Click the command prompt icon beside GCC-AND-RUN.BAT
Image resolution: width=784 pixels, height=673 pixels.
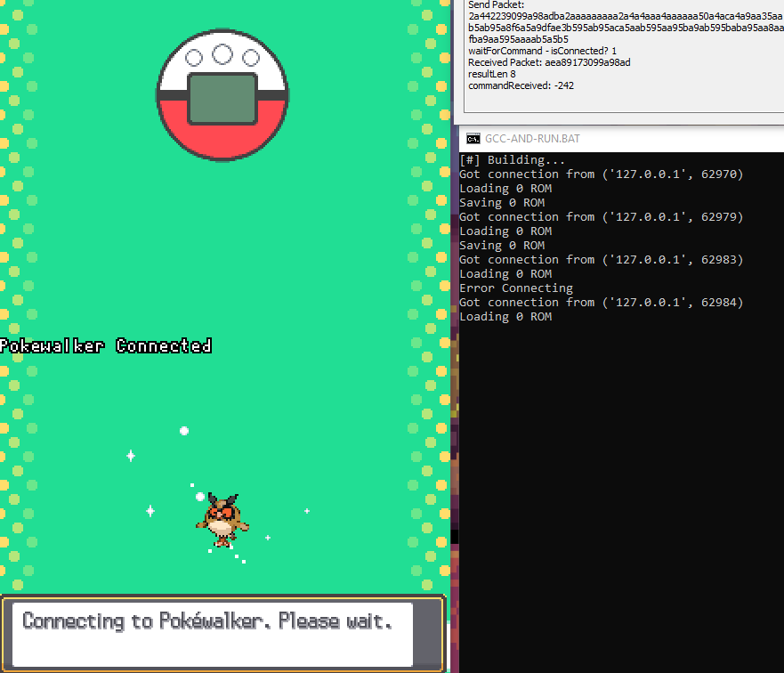473,139
